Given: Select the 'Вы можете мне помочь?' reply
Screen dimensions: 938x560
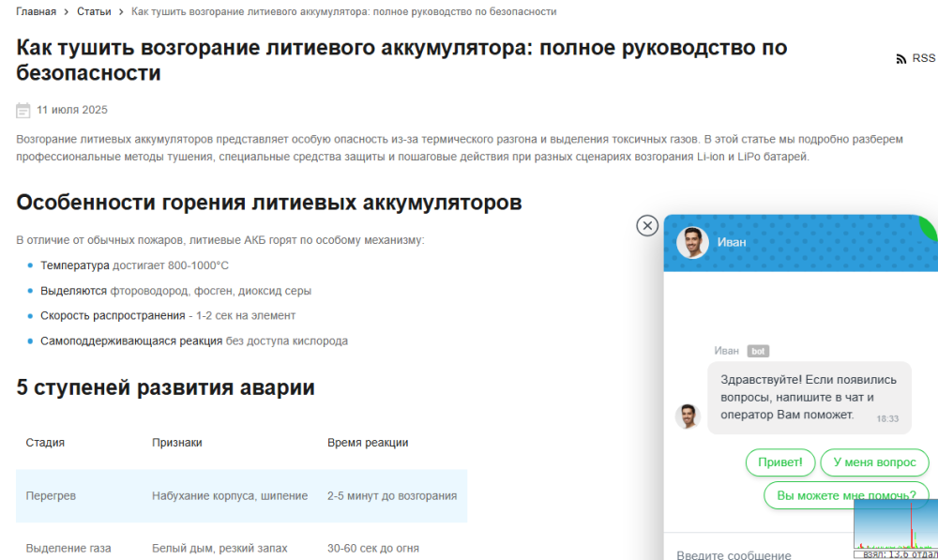Looking at the screenshot, I should coord(845,495).
